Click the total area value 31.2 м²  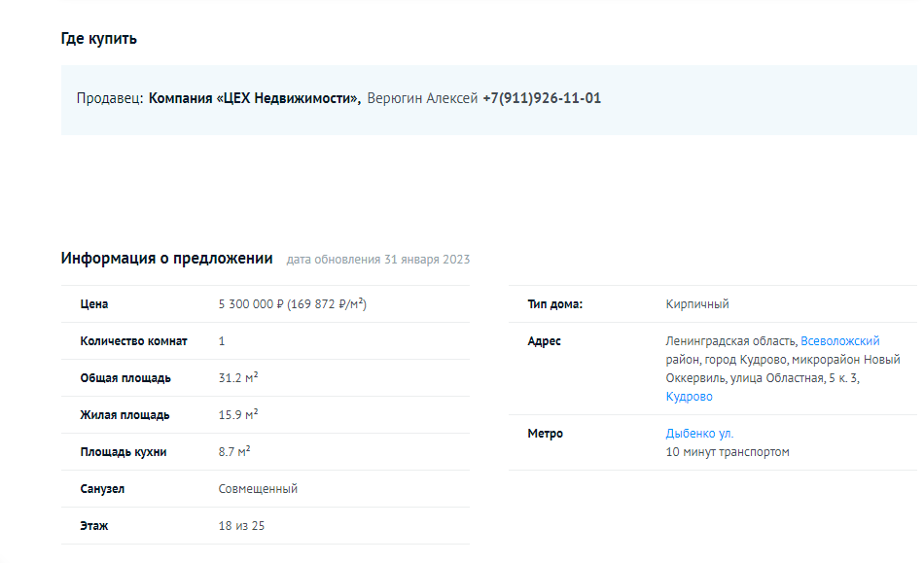tap(238, 378)
